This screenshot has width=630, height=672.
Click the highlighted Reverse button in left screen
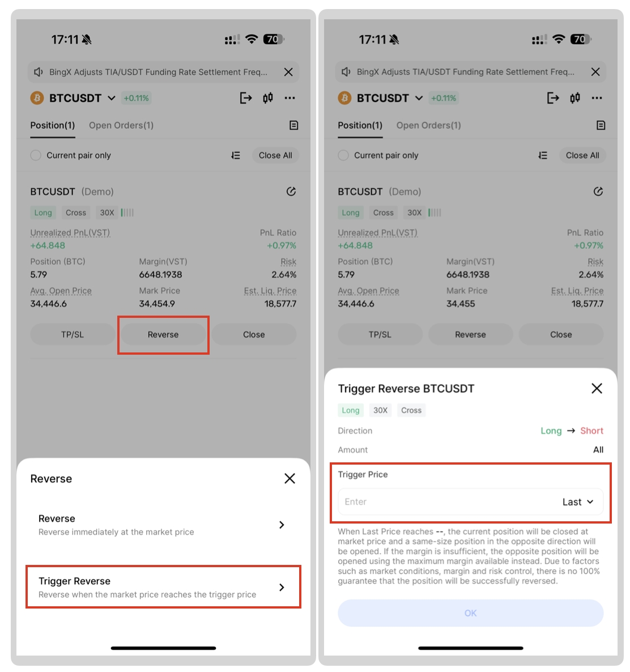coord(163,335)
